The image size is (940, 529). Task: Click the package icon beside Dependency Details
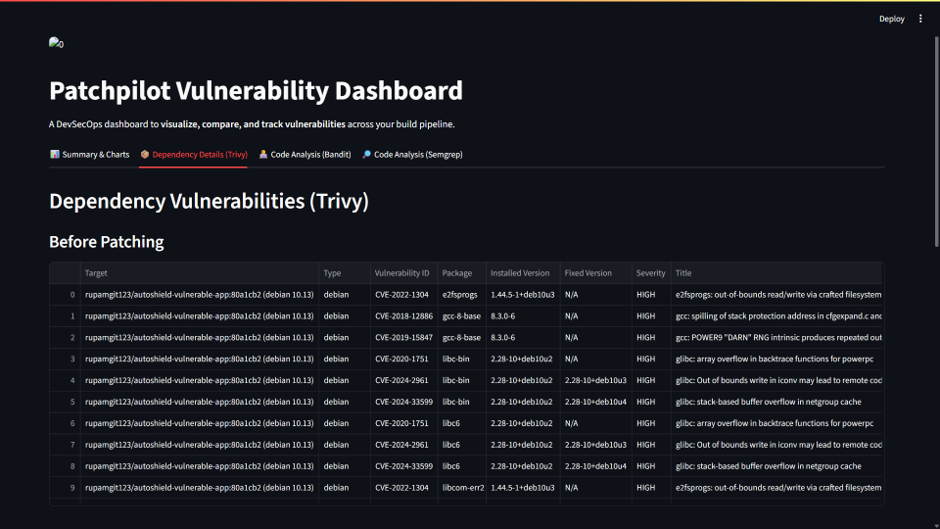pos(144,154)
